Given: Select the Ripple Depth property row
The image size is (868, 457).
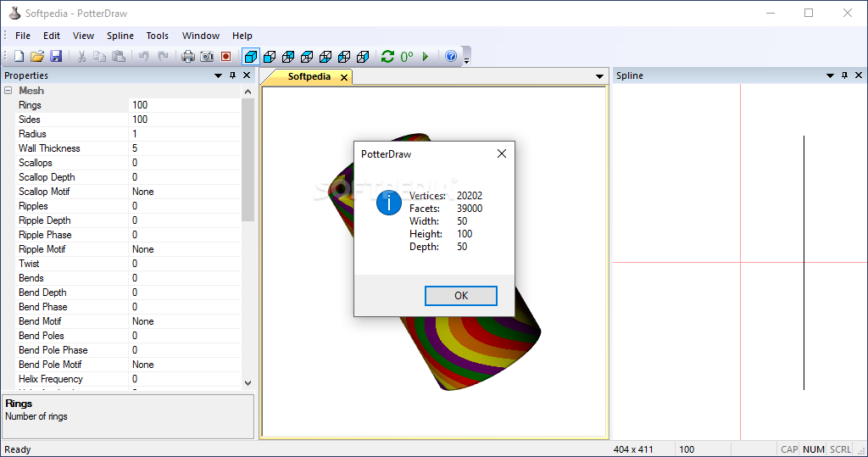Looking at the screenshot, I should click(x=129, y=220).
